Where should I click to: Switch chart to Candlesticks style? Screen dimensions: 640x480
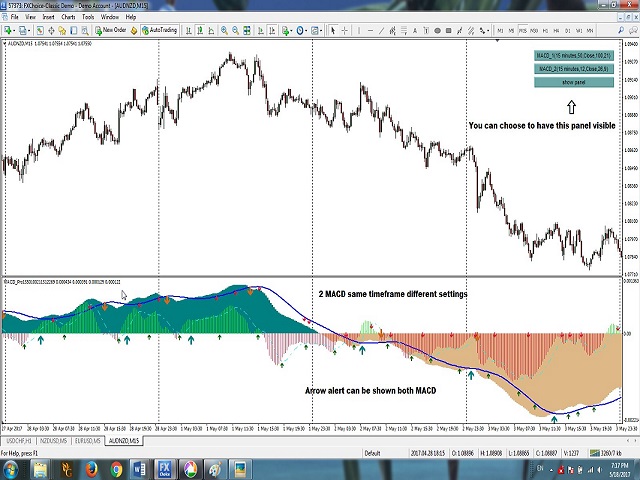pos(200,30)
